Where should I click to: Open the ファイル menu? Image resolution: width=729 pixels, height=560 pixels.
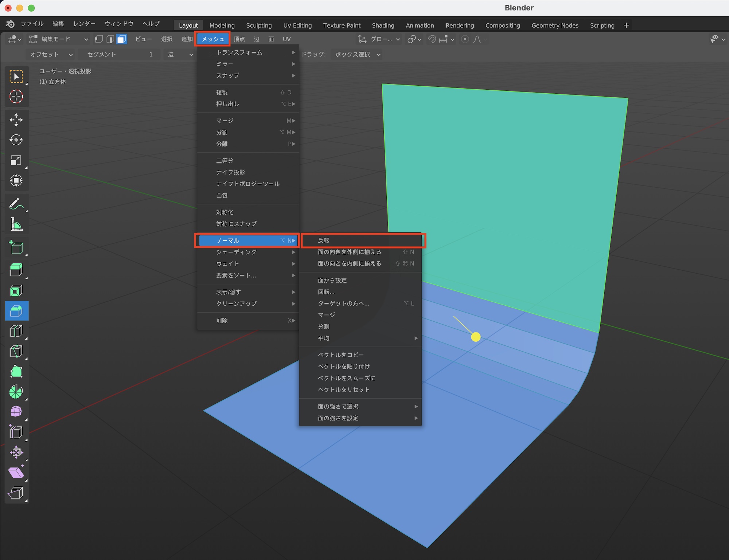coord(32,24)
